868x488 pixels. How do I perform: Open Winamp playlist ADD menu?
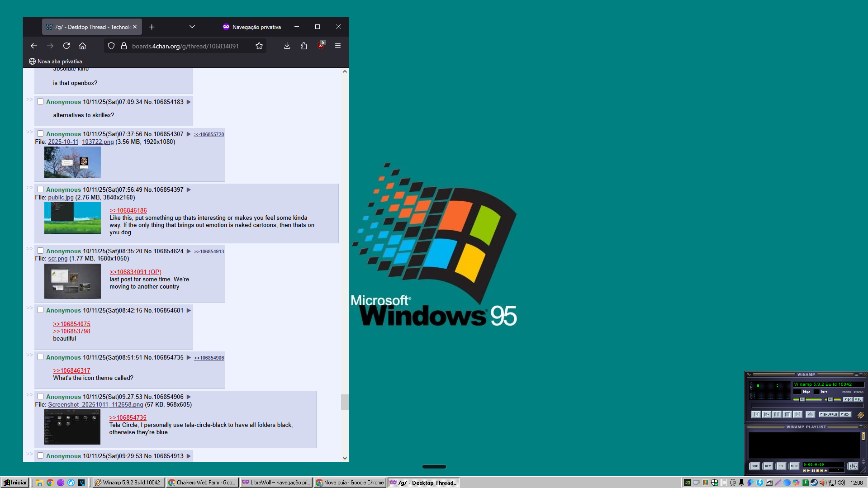point(755,466)
